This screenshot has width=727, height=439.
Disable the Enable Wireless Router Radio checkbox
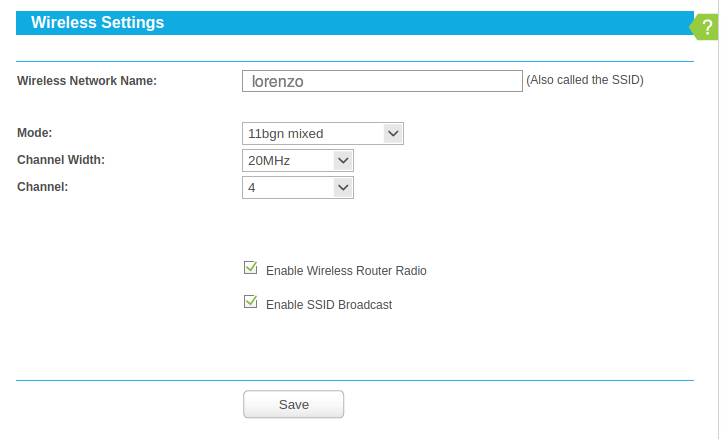[x=251, y=268]
